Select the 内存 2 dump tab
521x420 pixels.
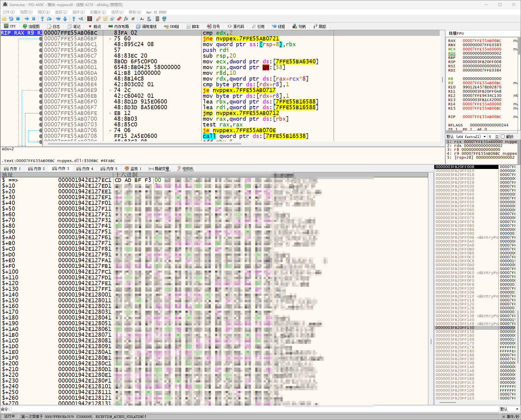click(x=36, y=169)
